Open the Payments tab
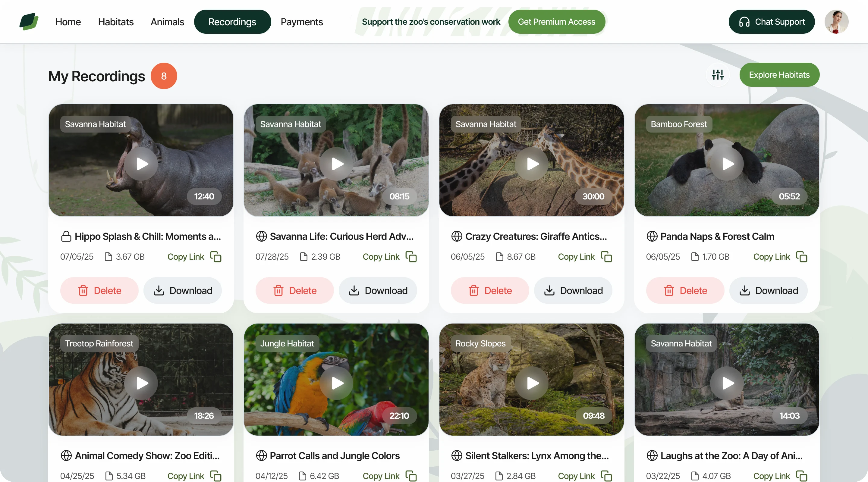This screenshot has width=868, height=482. pos(302,22)
